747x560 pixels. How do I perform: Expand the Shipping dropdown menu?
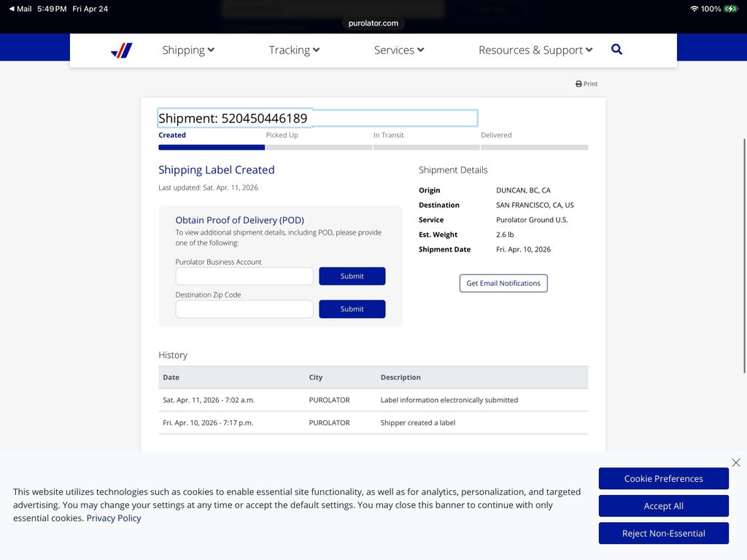188,50
